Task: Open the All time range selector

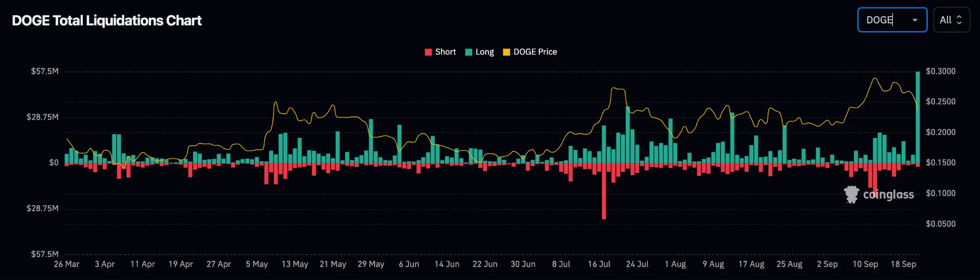Action: point(951,20)
